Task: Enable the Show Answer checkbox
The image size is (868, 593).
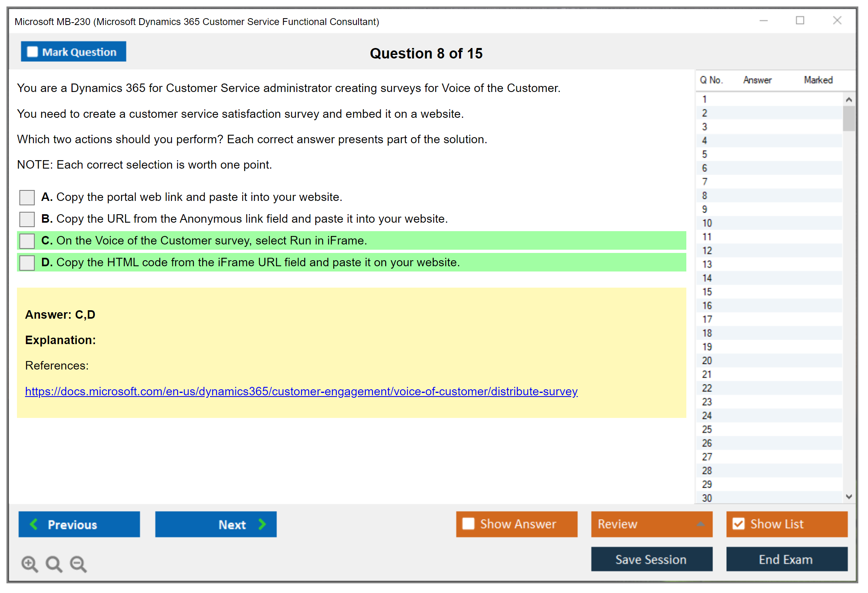Action: 468,524
